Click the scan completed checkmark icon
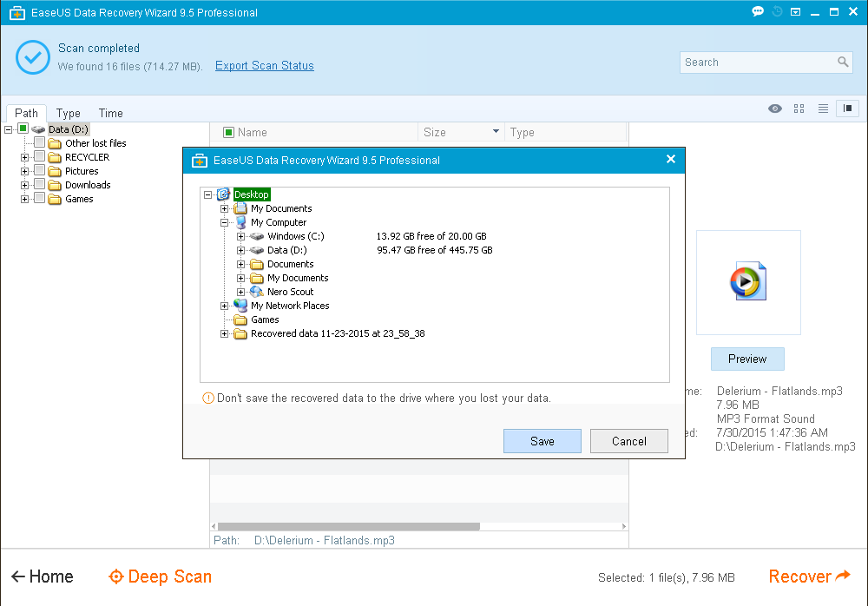Screen dimensions: 868x606 pos(33,57)
